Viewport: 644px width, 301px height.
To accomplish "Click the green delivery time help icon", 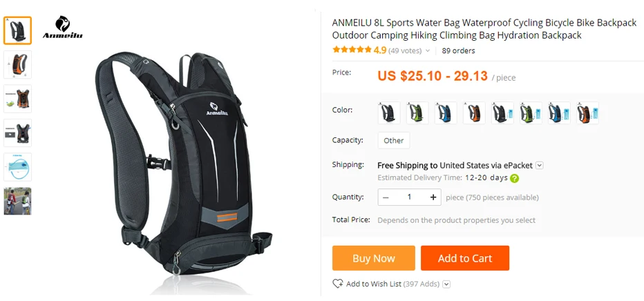I will [514, 178].
